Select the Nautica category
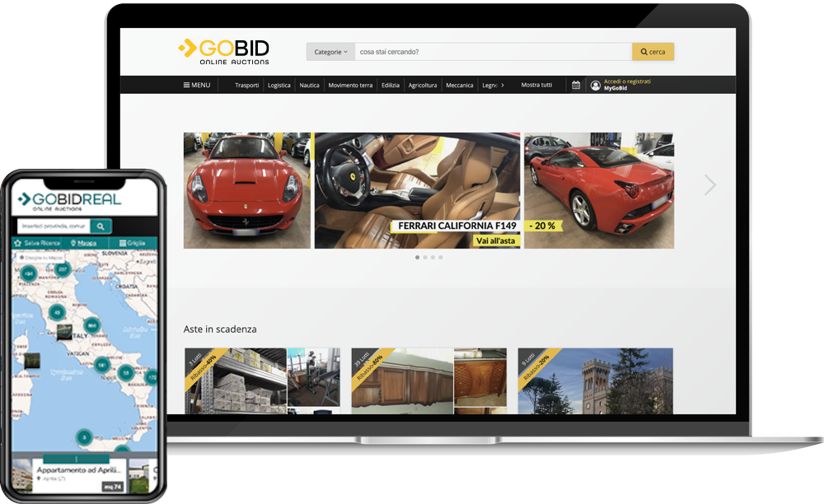 coord(309,85)
